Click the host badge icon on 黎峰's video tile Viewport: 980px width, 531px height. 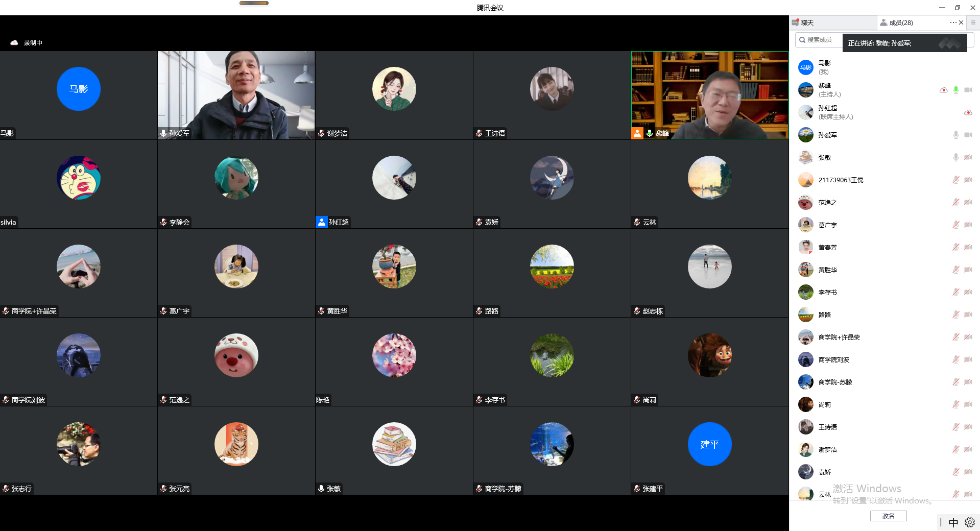637,133
